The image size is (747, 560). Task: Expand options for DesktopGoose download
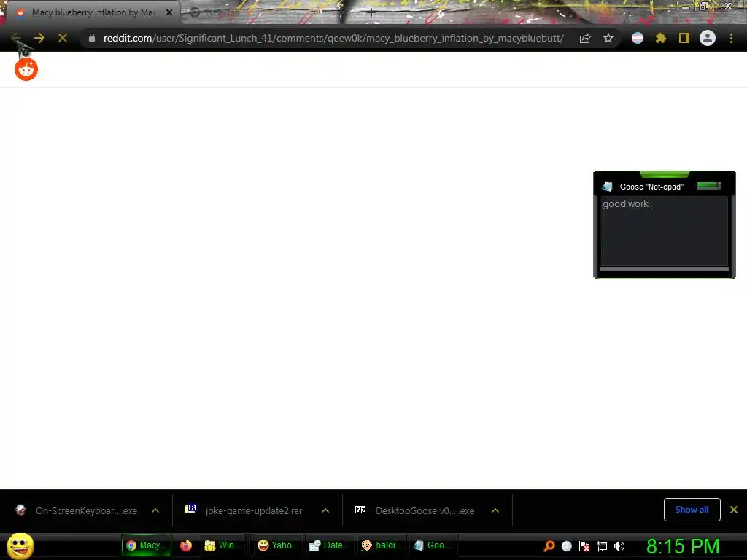495,510
